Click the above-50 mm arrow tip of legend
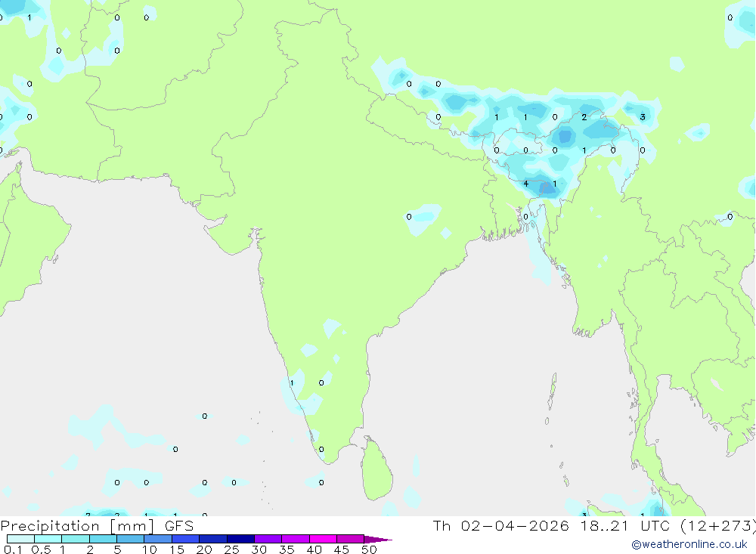 [377, 539]
